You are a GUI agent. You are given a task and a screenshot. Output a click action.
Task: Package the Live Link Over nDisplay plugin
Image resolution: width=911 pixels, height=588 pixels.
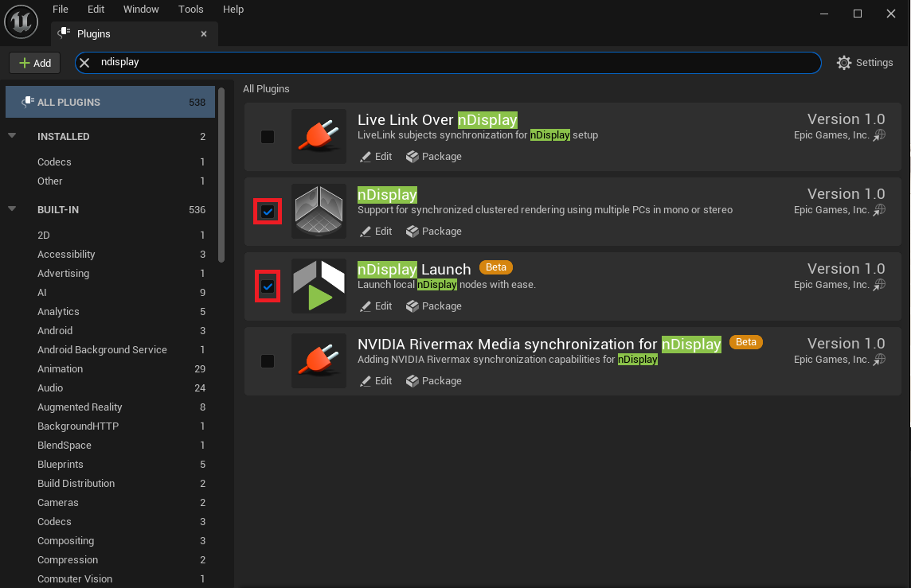[x=433, y=157]
